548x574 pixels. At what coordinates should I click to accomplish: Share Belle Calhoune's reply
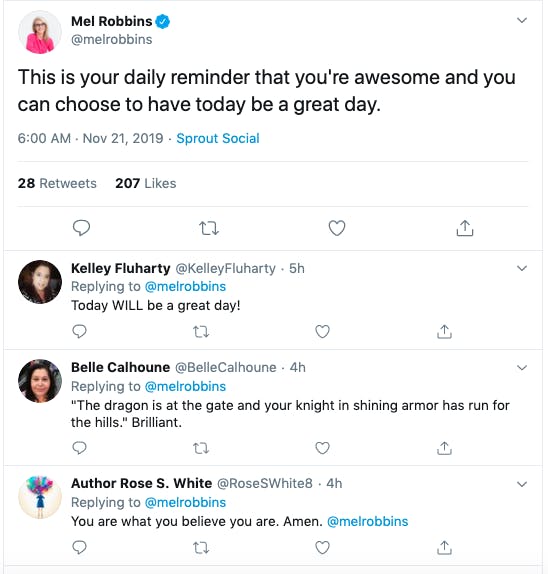(444, 448)
